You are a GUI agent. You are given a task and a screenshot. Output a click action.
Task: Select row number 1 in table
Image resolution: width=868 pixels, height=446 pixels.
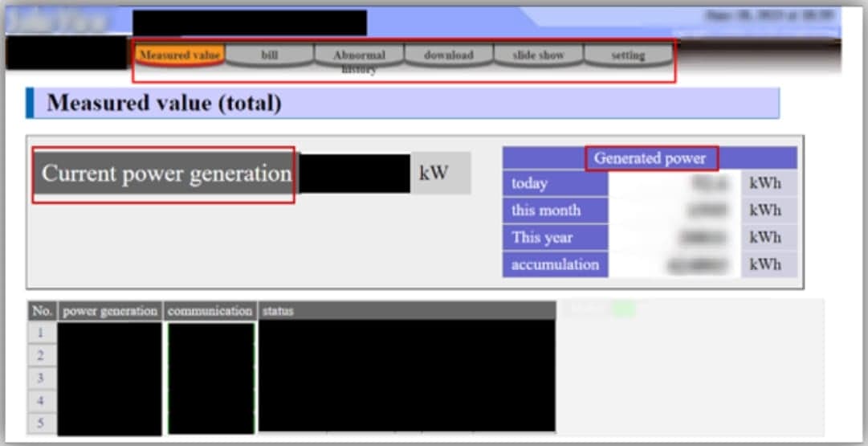coord(42,332)
